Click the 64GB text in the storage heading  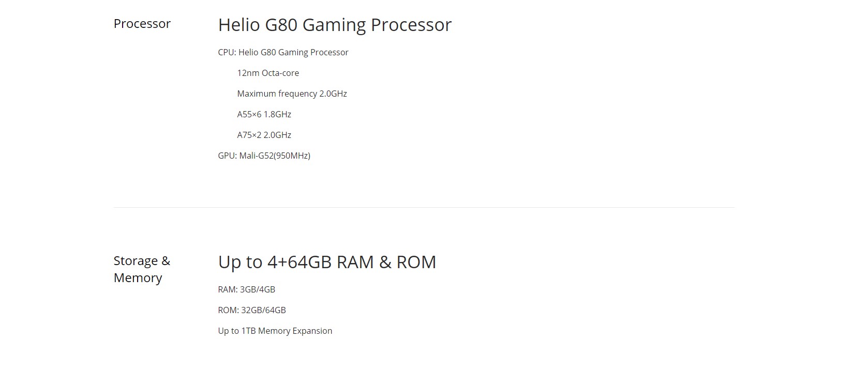309,262
